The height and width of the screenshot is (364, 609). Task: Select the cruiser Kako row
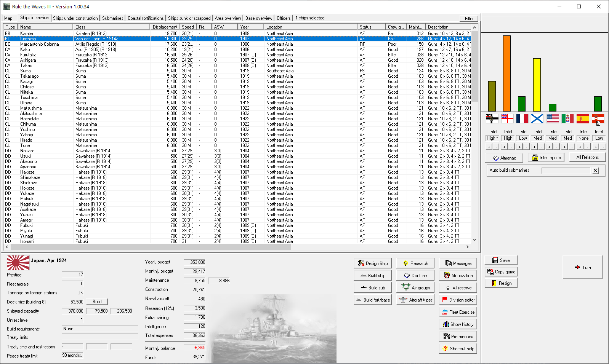[x=237, y=49]
